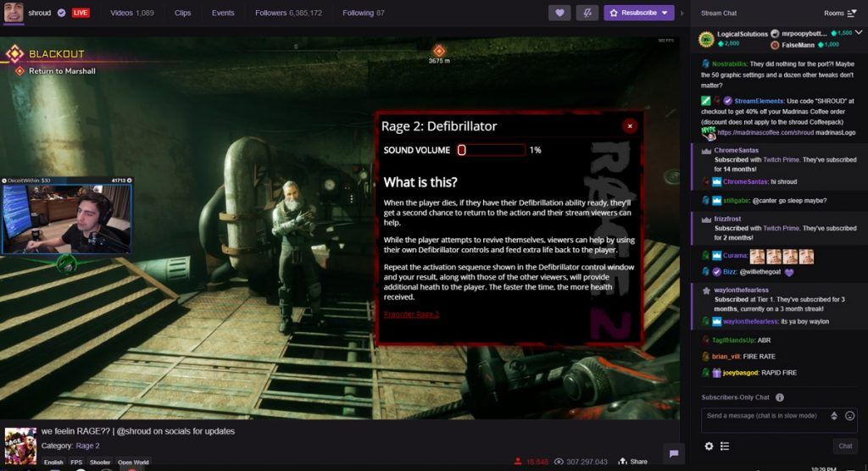Click the verified checkmark badge beside shroud

(61, 13)
